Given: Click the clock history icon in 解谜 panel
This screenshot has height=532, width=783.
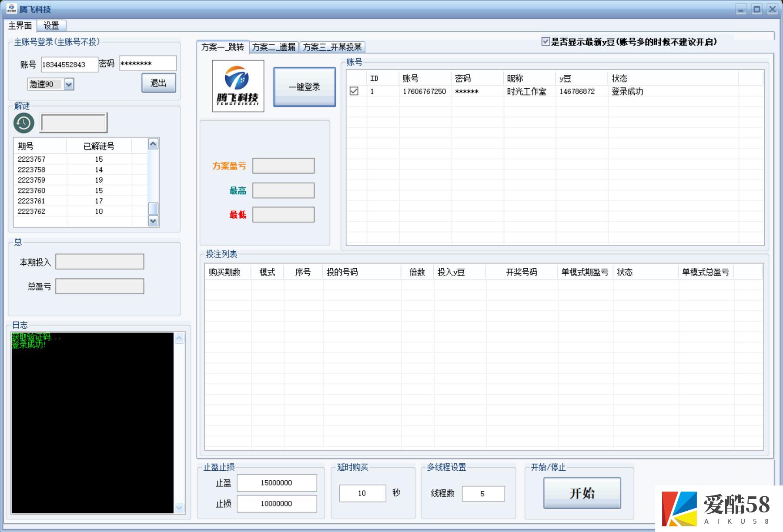Looking at the screenshot, I should (x=23, y=123).
